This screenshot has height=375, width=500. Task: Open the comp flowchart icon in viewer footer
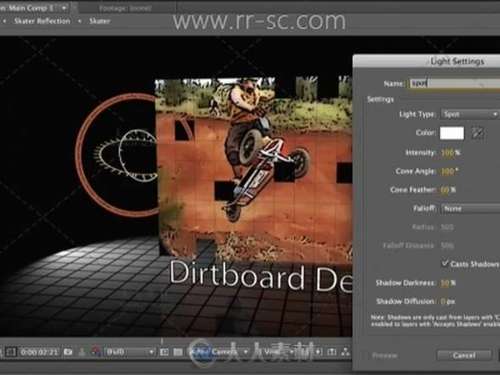[346, 352]
